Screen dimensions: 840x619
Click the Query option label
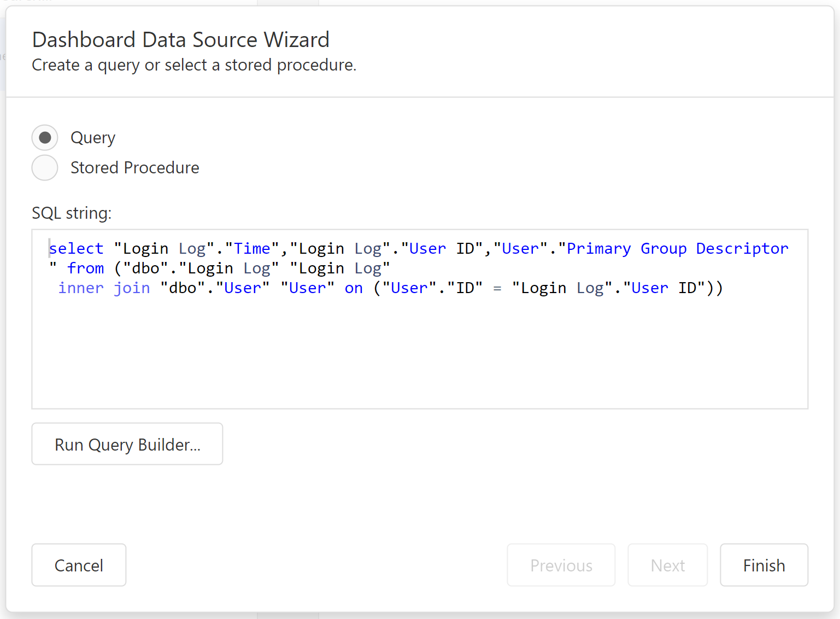(93, 138)
